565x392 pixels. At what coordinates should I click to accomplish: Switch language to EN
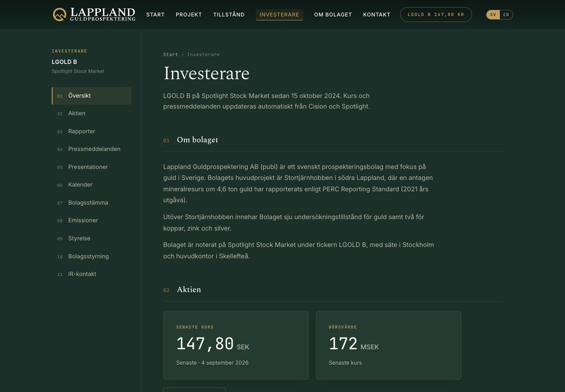(x=506, y=15)
